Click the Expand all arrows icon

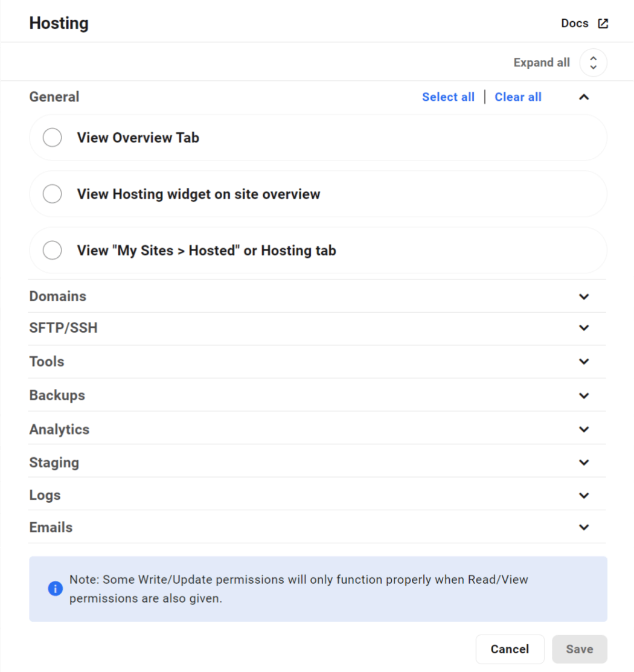point(593,63)
